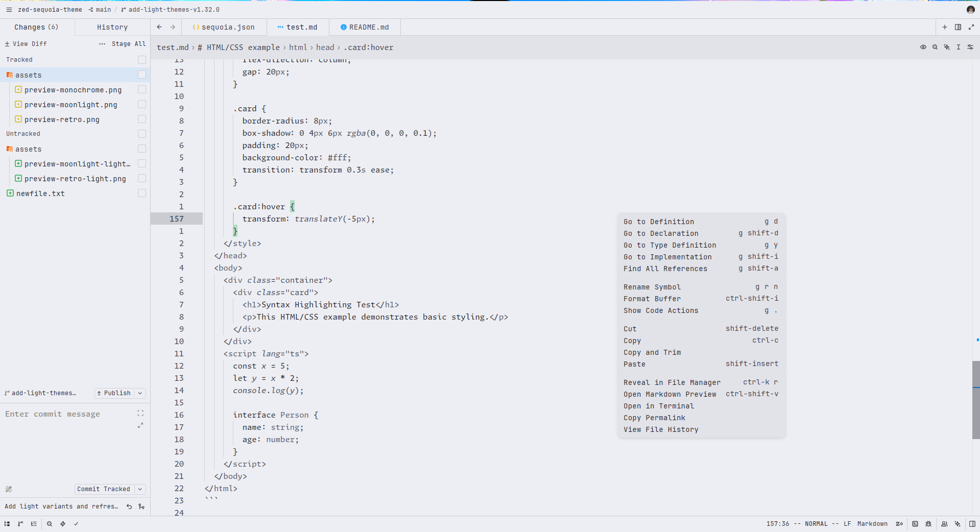Click the Stage All button
The image size is (980, 532).
[129, 44]
